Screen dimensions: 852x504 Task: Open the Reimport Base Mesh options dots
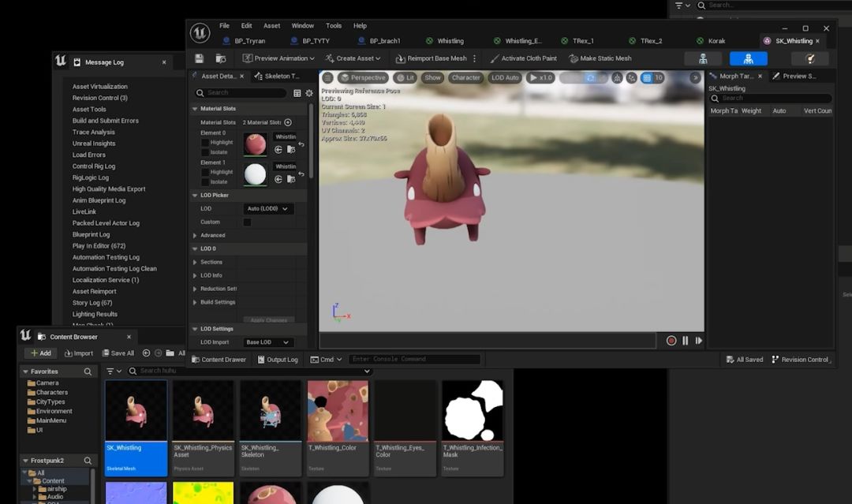[475, 58]
